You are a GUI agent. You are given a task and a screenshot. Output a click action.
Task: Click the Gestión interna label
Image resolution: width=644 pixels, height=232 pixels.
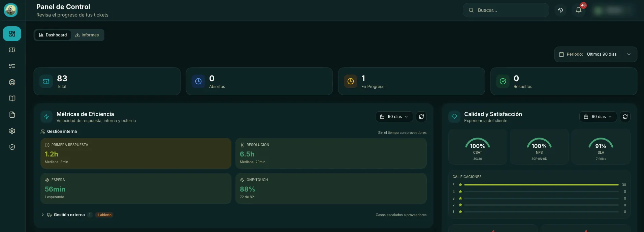point(62,132)
